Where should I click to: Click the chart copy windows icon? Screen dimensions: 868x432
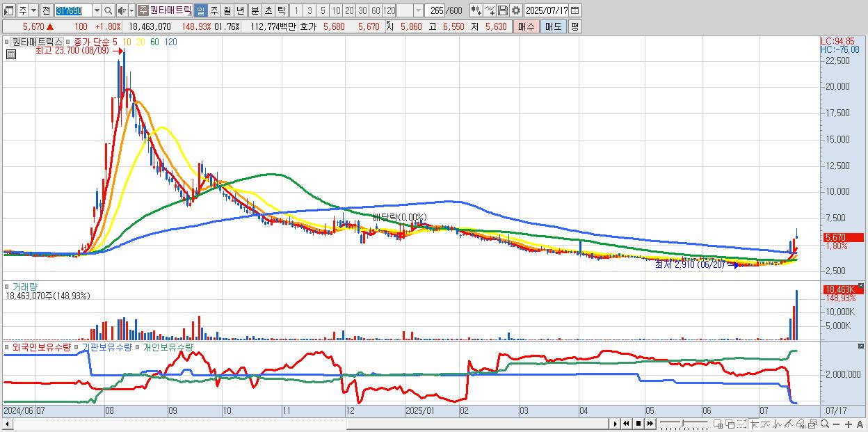tap(813, 424)
